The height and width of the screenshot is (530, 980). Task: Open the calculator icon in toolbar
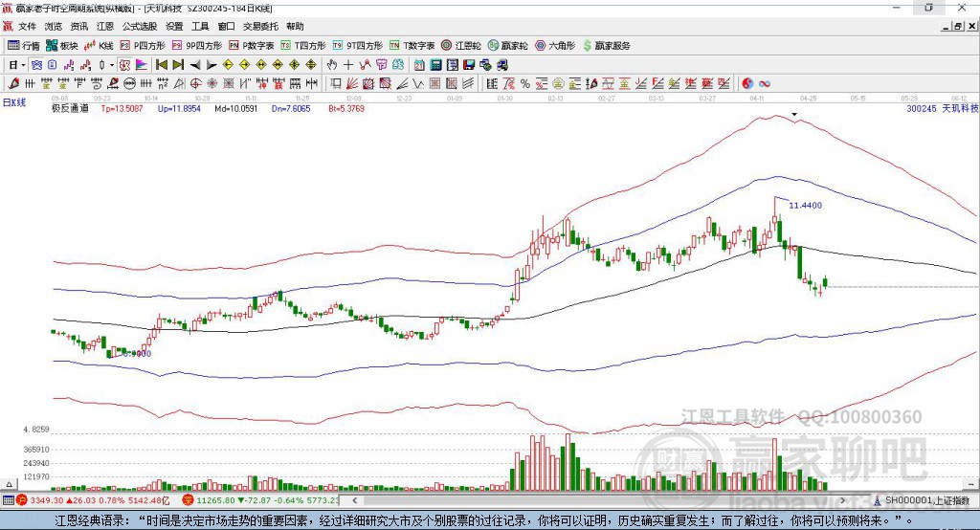click(436, 65)
